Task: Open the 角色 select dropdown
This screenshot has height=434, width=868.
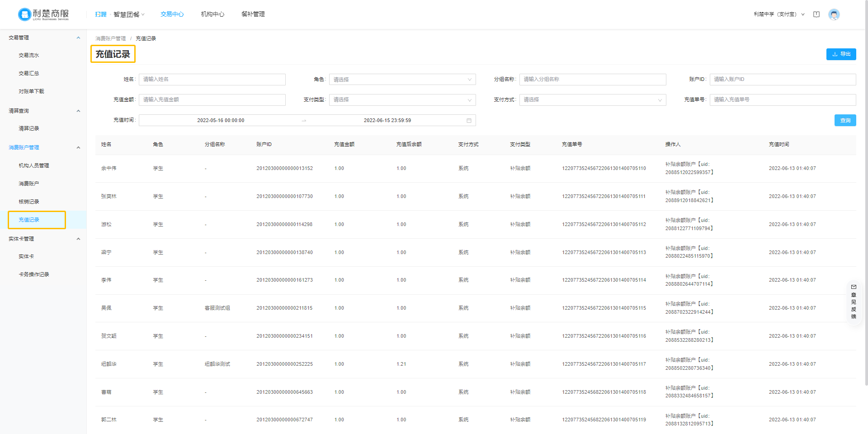Action: tap(402, 80)
